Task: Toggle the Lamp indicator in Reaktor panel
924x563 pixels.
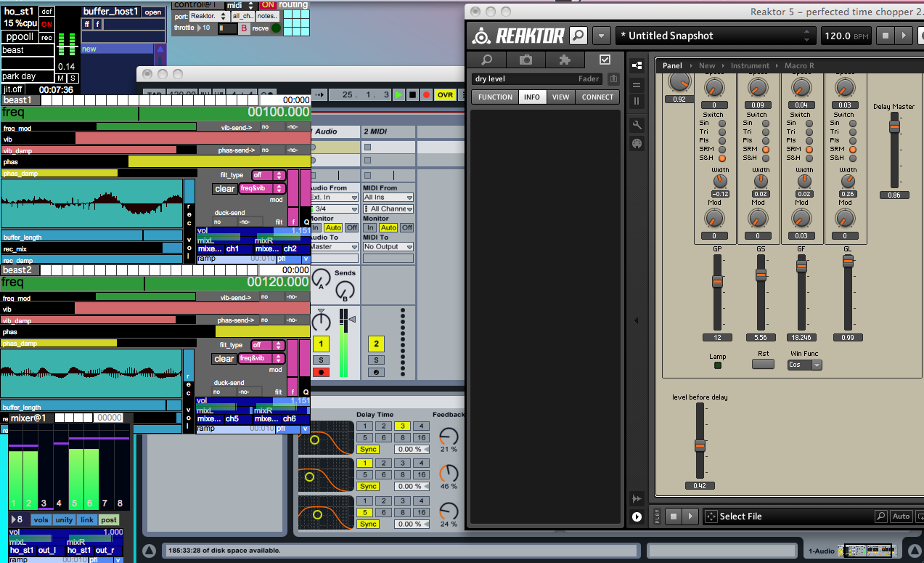Action: [718, 365]
